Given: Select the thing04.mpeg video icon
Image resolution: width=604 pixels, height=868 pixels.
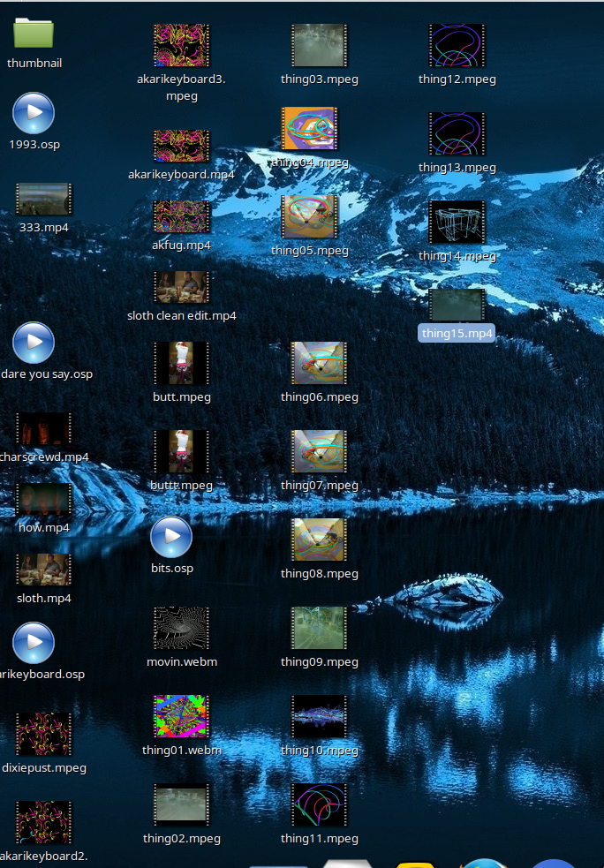Looking at the screenshot, I should point(309,128).
